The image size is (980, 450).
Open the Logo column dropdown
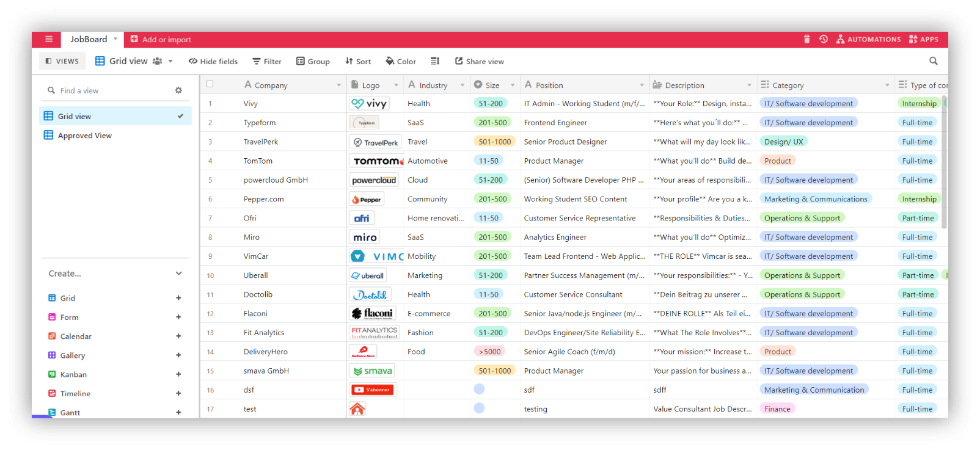[396, 85]
